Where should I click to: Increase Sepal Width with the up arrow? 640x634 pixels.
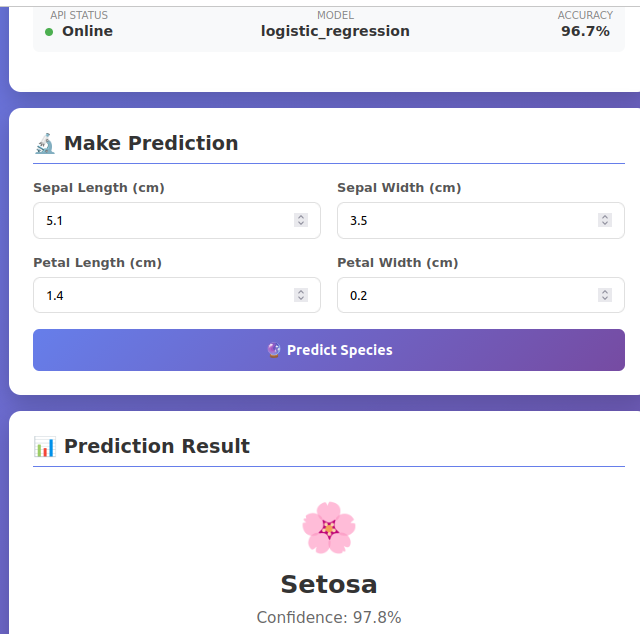point(605,217)
